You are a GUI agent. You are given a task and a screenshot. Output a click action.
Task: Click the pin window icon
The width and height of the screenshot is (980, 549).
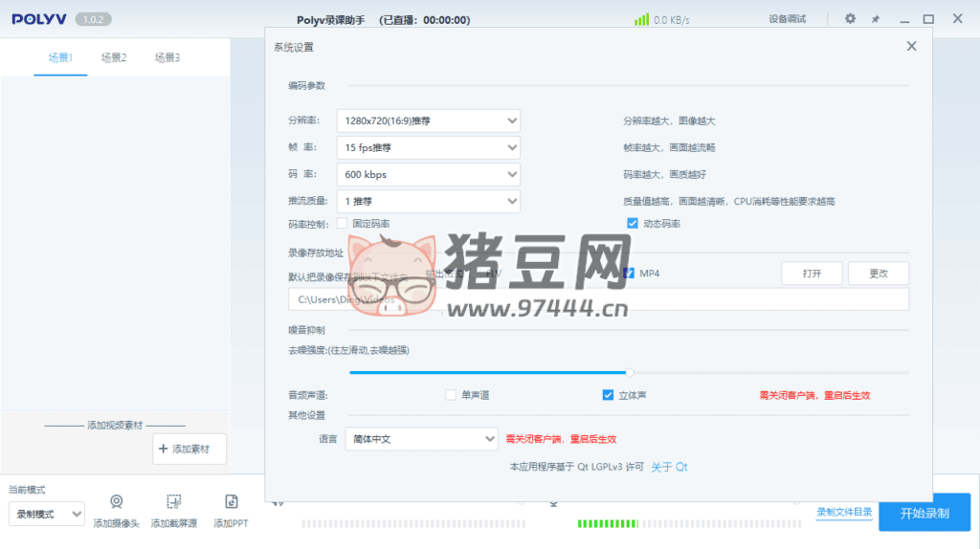[876, 19]
